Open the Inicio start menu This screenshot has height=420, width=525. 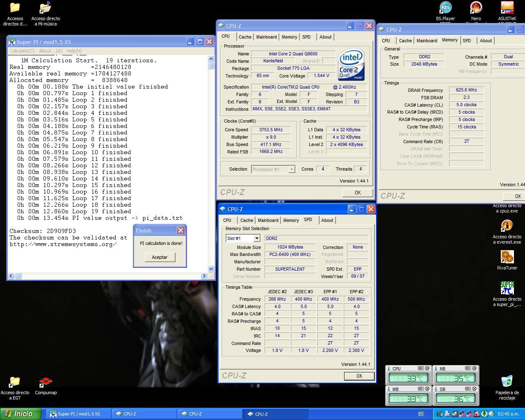[21, 414]
